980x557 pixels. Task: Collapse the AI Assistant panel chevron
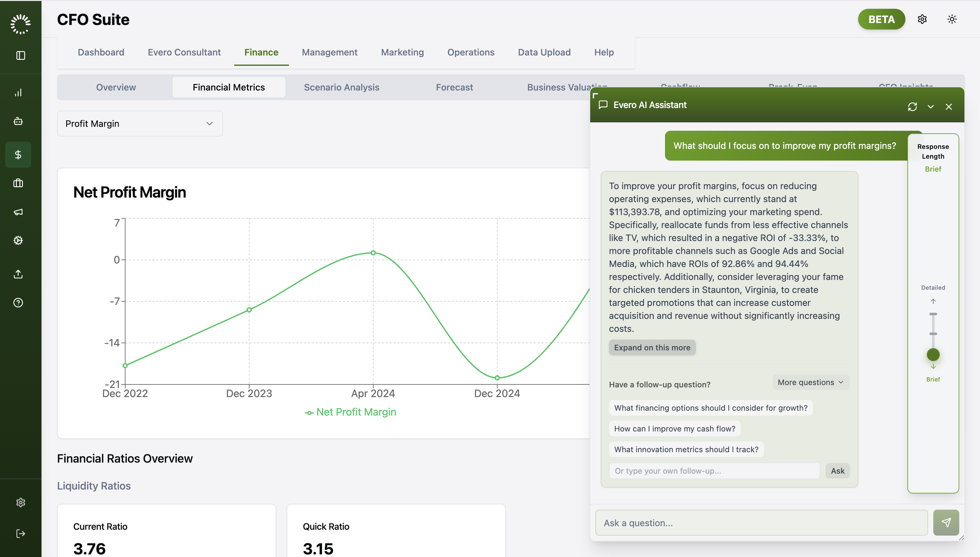coord(930,107)
